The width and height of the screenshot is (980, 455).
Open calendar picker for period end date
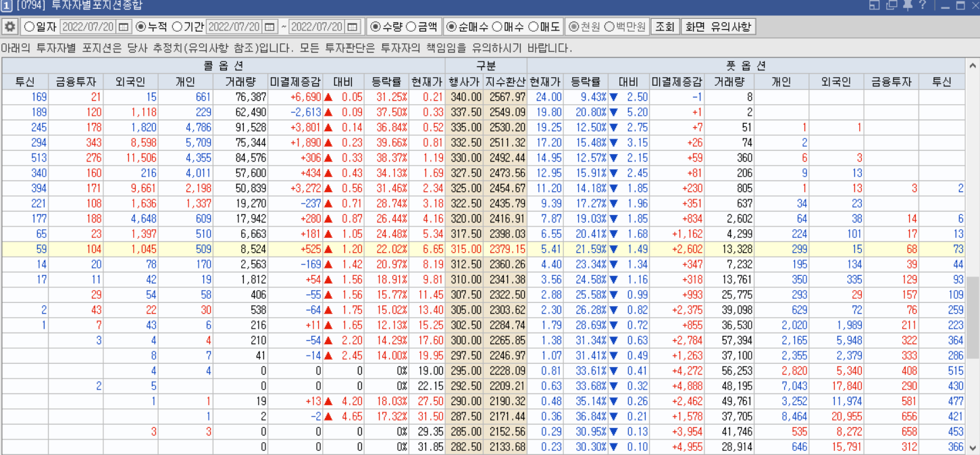point(353,27)
